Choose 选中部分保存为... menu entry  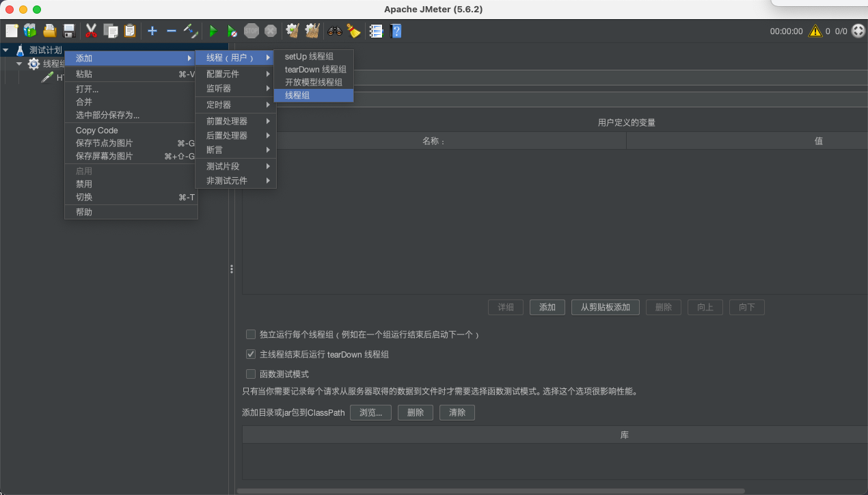tap(130, 115)
